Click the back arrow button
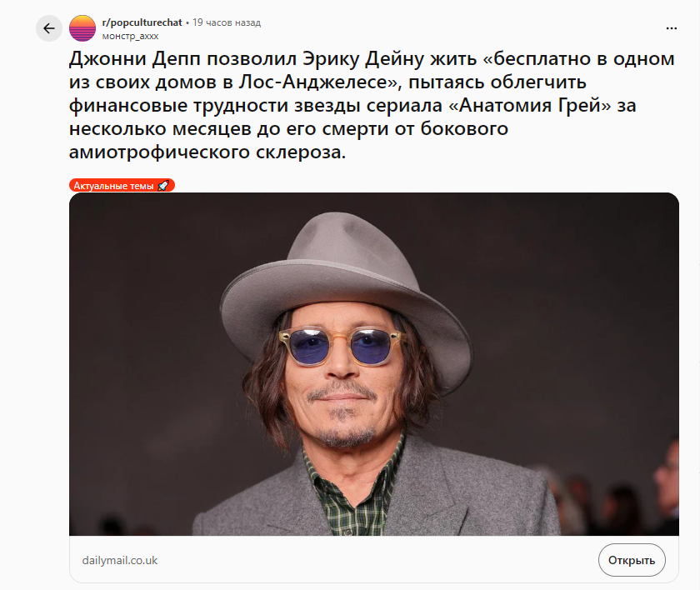 pyautogui.click(x=48, y=28)
